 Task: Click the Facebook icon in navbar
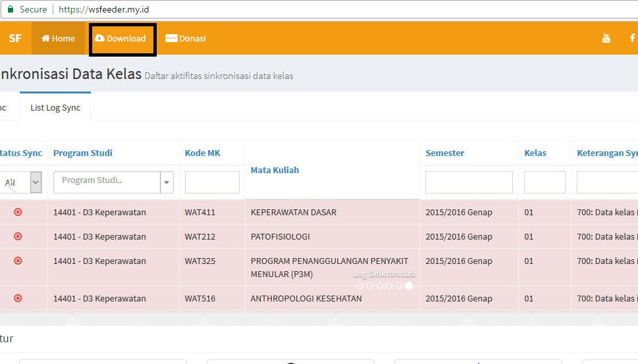[632, 39]
